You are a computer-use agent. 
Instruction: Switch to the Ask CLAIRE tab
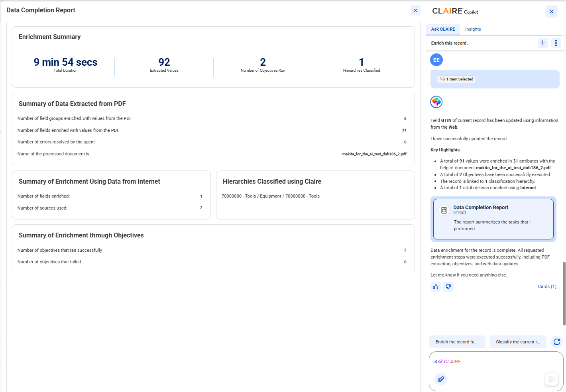(x=443, y=29)
